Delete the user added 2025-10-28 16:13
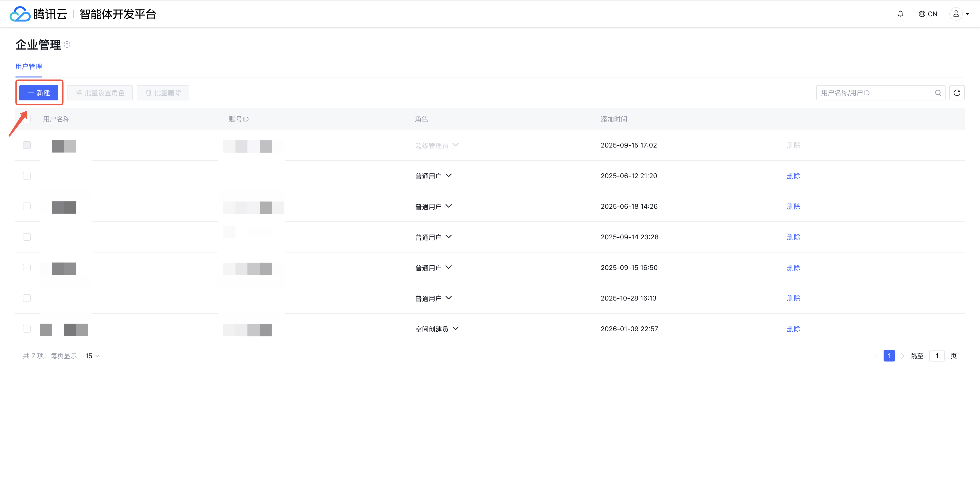Viewport: 980px width, 493px height. (x=793, y=298)
